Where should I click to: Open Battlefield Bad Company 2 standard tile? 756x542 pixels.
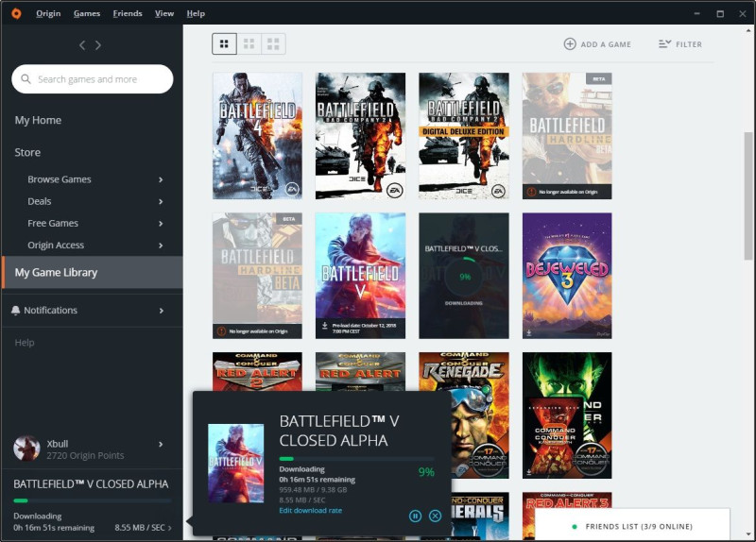point(361,136)
